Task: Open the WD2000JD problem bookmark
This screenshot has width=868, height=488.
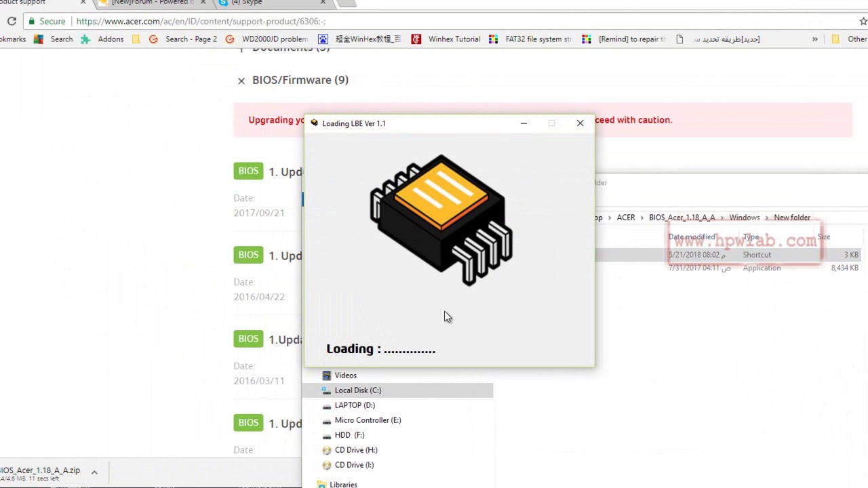Action: click(267, 39)
